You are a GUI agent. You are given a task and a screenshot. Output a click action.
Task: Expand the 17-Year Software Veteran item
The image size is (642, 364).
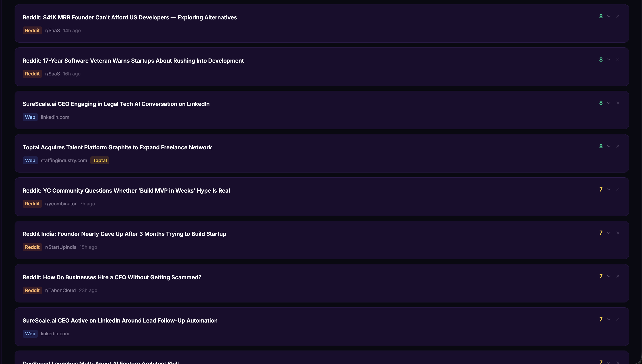coord(609,60)
